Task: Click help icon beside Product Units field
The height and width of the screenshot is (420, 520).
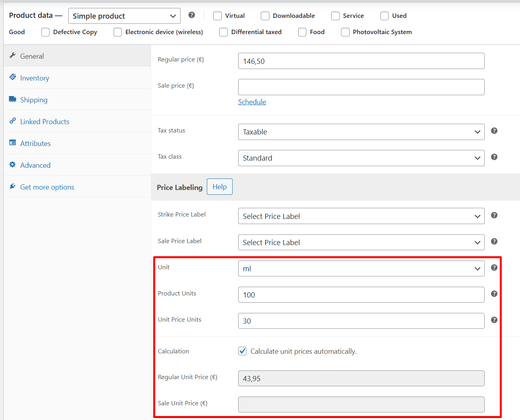Action: (x=494, y=294)
